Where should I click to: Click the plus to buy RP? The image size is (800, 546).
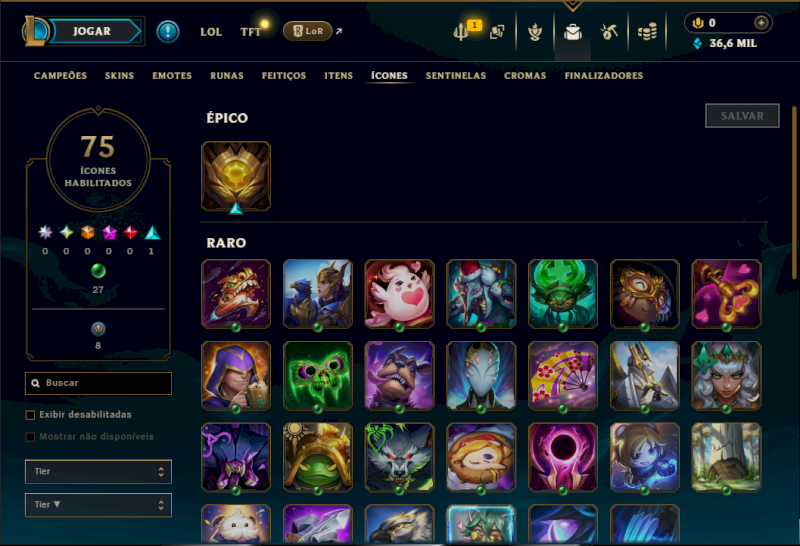(x=761, y=22)
